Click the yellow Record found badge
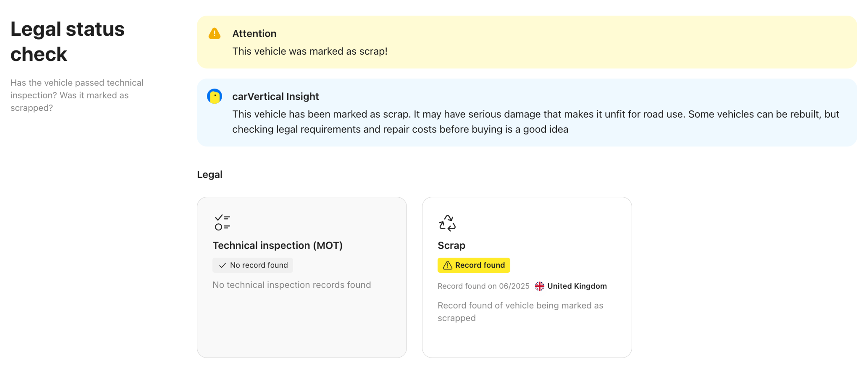The width and height of the screenshot is (868, 370). 473,265
